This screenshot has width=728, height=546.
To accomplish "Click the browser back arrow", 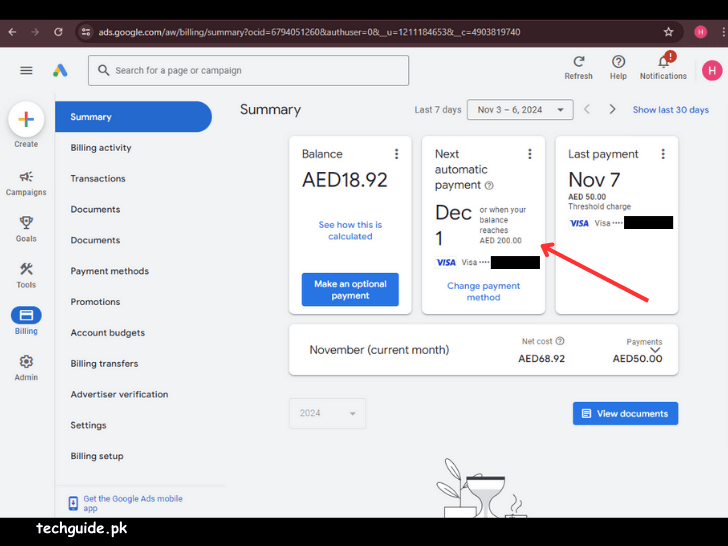I will (x=13, y=32).
